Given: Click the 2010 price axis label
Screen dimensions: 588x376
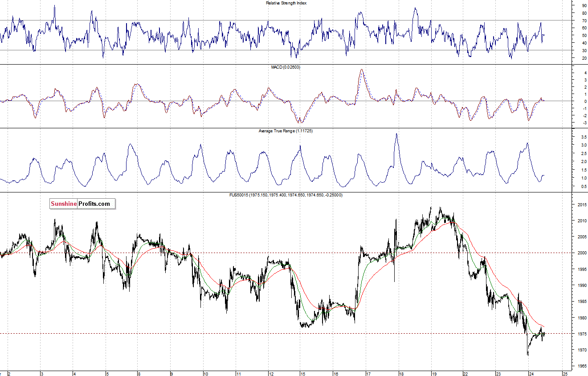Looking at the screenshot, I should coord(581,221).
